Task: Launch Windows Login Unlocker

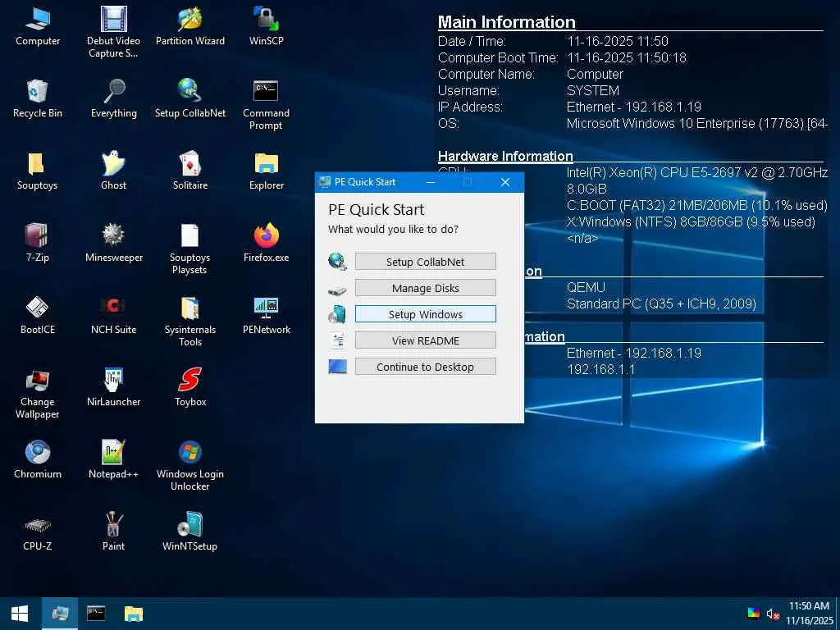Action: (x=190, y=466)
